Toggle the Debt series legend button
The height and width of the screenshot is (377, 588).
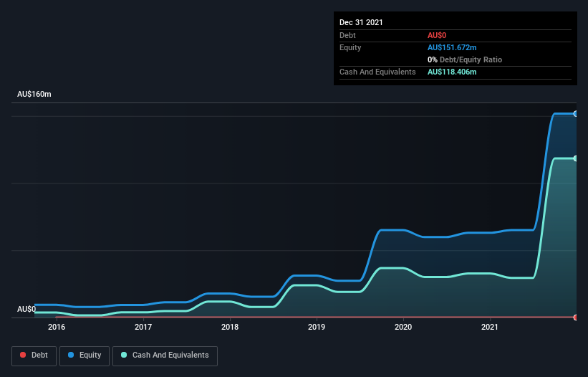coord(34,355)
